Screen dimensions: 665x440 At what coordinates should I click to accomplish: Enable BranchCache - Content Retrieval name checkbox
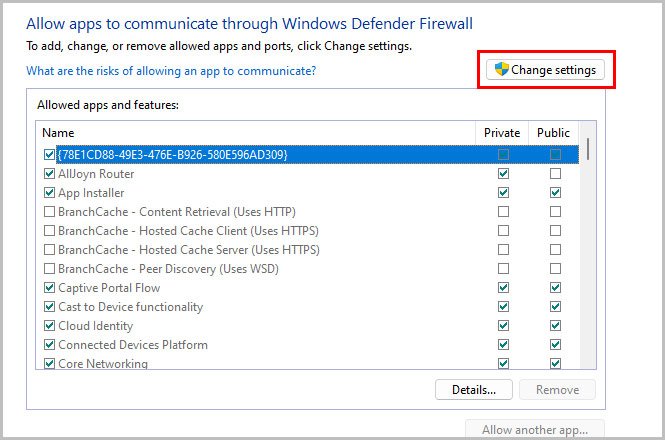(x=49, y=211)
